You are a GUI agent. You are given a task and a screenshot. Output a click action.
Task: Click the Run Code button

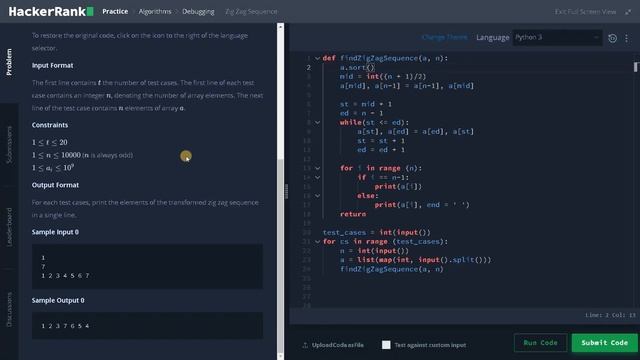[540, 343]
